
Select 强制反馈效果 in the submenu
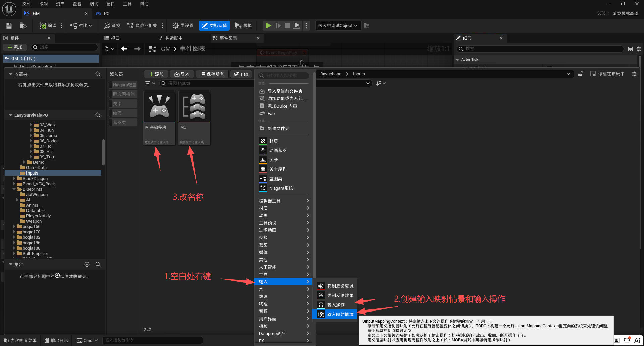point(335,296)
